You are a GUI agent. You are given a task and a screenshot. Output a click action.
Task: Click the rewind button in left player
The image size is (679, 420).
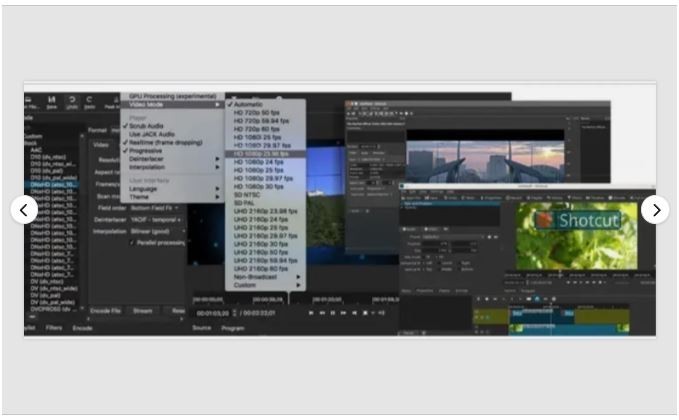[x=322, y=313]
